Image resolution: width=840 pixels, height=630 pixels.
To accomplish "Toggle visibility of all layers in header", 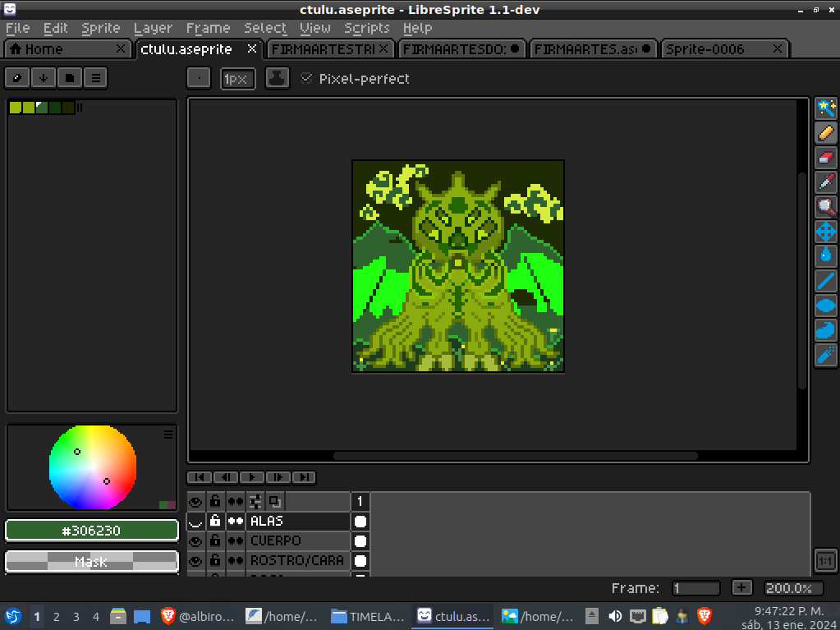I will 195,502.
